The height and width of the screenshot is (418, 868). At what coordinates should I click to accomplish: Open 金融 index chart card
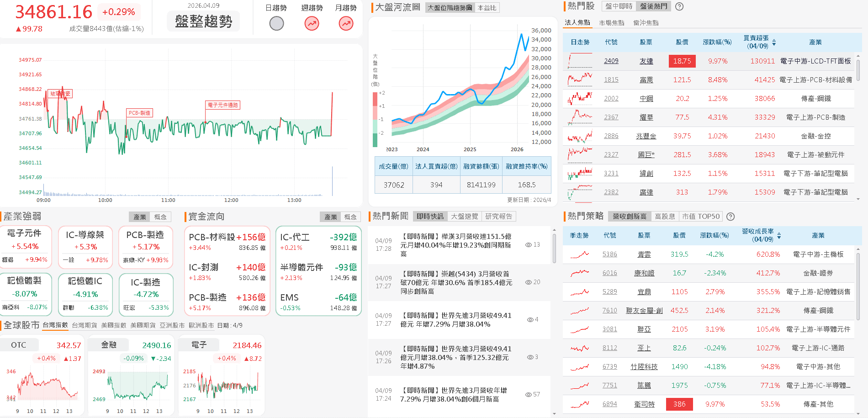[131, 376]
